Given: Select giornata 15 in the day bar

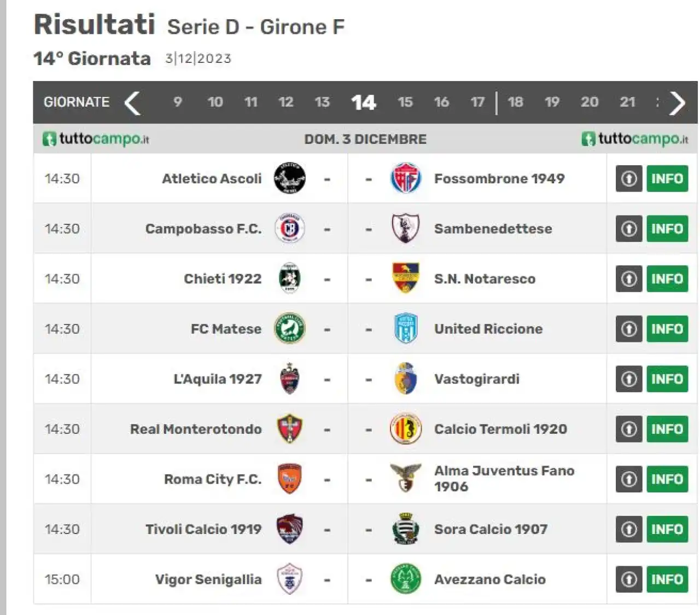Looking at the screenshot, I should click(405, 102).
